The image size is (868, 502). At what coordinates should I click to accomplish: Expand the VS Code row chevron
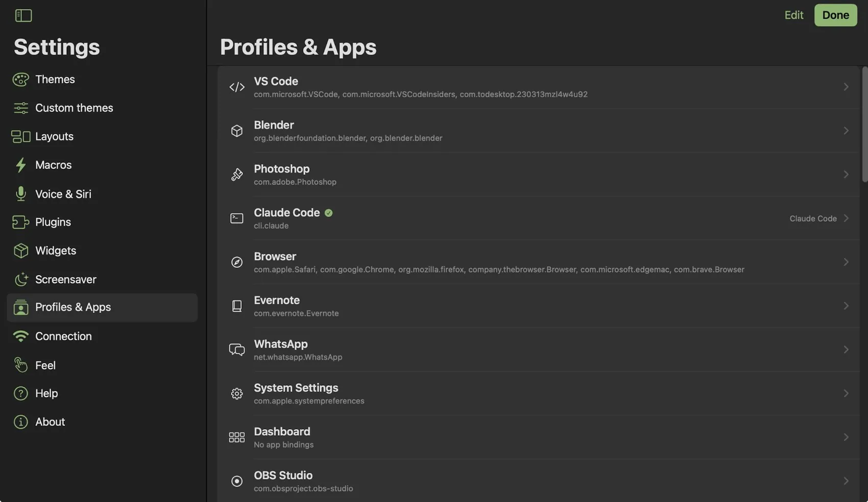(846, 87)
